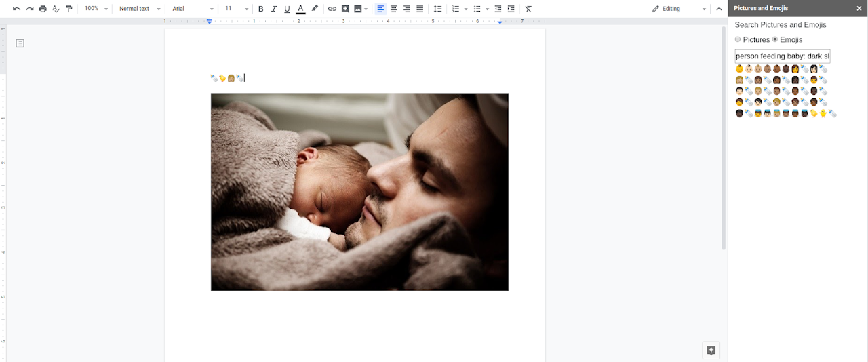Toggle bold formatting
Screen dimensions: 868x362
(261, 9)
